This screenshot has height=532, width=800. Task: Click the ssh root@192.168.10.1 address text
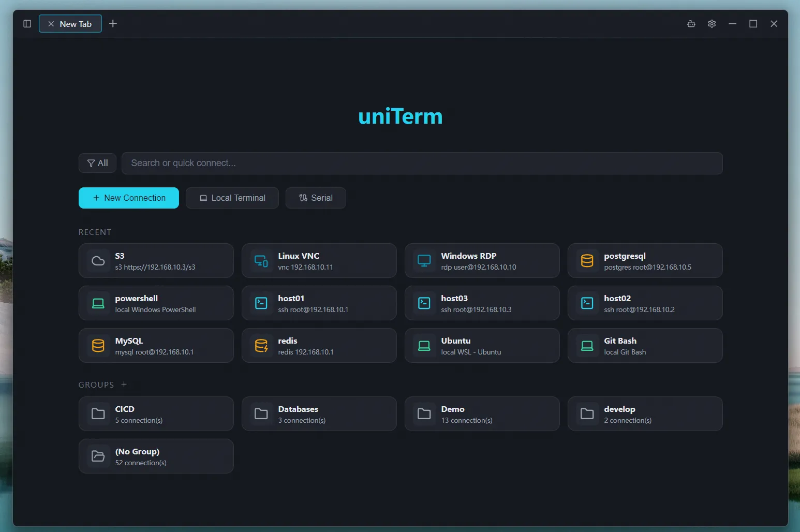coord(313,309)
